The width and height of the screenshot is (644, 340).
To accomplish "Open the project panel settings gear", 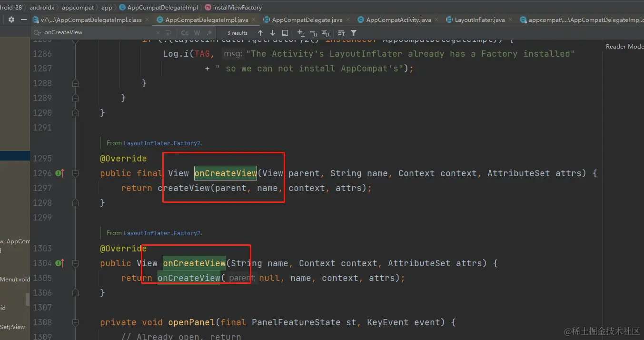I will click(x=11, y=20).
